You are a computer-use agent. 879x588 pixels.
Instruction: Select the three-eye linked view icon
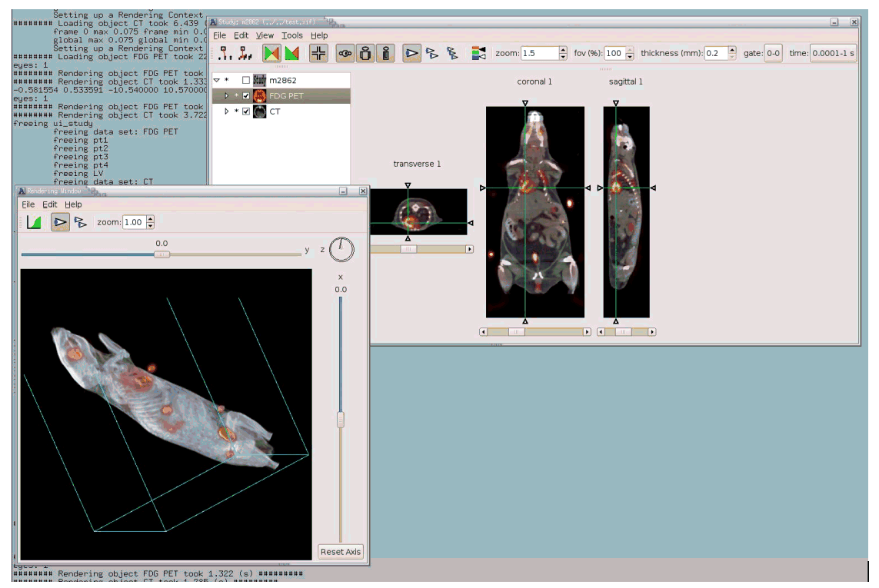[x=452, y=53]
